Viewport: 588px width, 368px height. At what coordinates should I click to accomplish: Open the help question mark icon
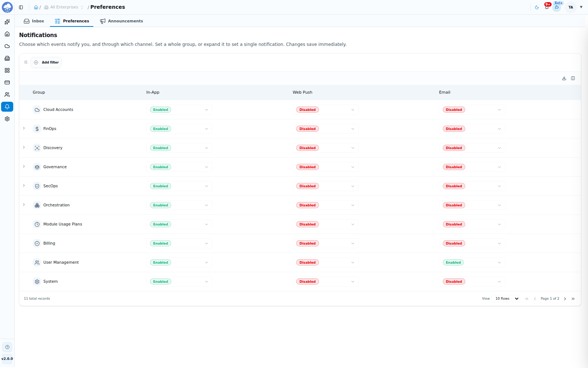coord(7,347)
